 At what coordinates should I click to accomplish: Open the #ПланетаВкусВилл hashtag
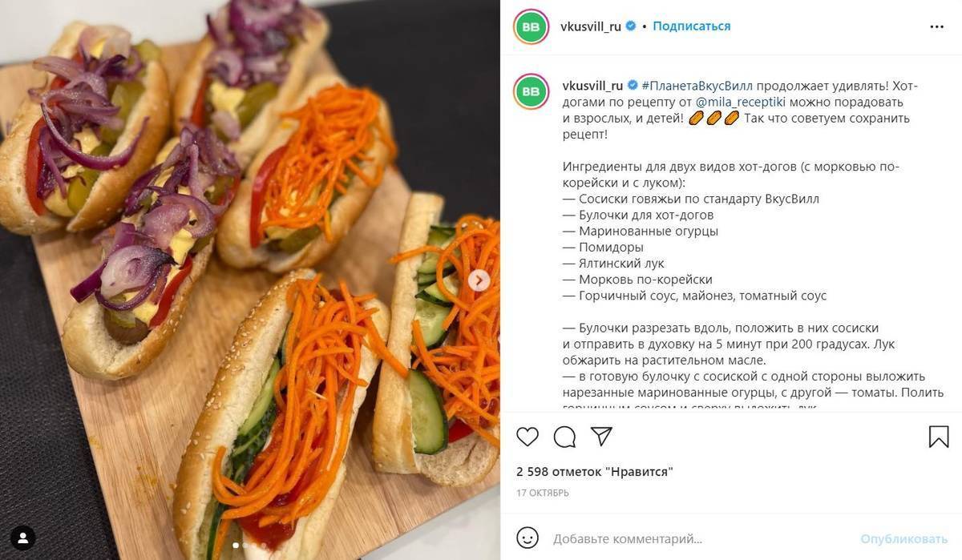click(x=697, y=86)
